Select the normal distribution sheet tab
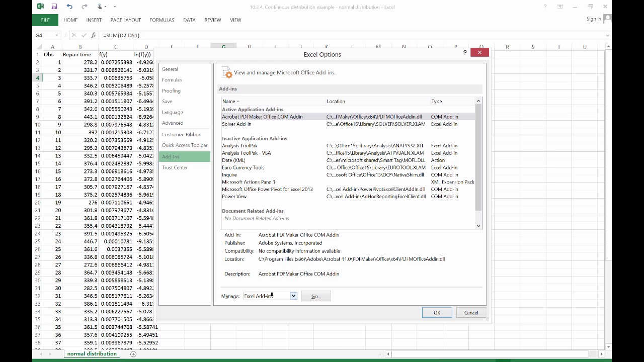 pyautogui.click(x=92, y=354)
